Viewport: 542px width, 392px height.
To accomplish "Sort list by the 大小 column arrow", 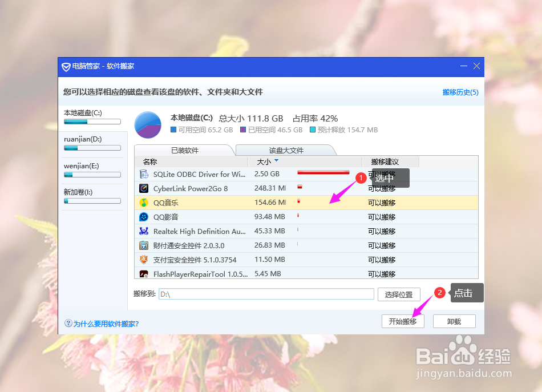I will point(276,161).
